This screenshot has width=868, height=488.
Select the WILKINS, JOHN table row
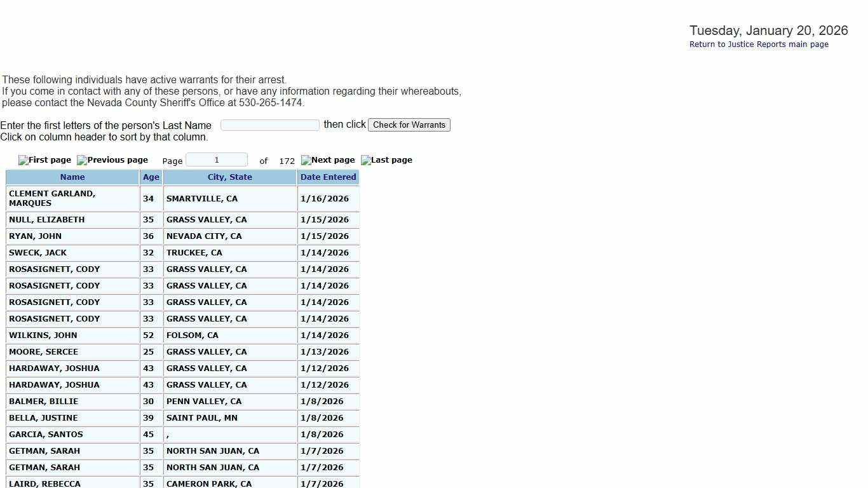[x=43, y=335]
